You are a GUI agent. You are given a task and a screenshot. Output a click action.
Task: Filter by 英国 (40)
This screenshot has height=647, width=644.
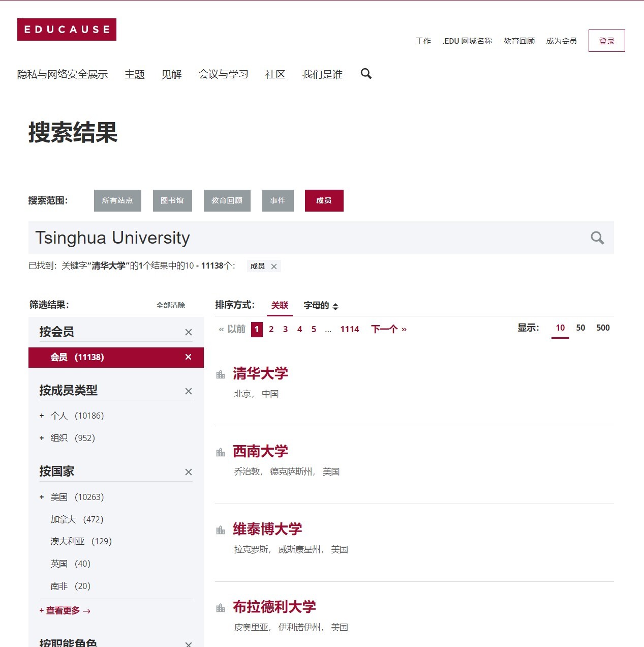pos(70,564)
